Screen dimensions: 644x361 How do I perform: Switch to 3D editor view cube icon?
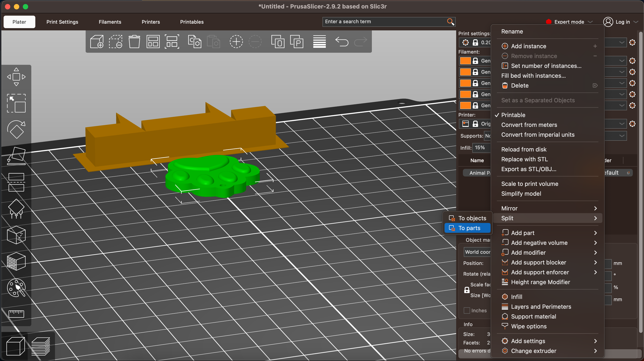pos(15,346)
